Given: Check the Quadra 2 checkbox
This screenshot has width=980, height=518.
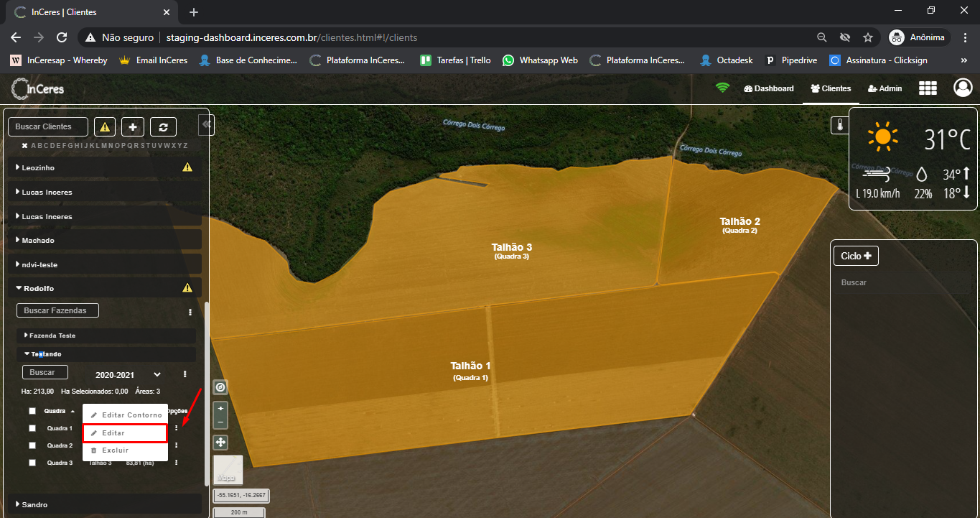Looking at the screenshot, I should [32, 445].
